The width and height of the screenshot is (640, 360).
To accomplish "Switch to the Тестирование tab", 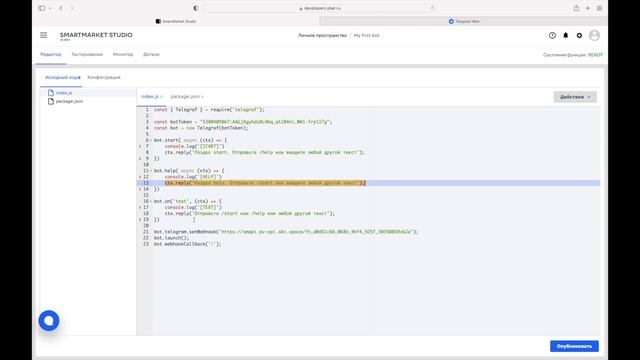I will (87, 55).
